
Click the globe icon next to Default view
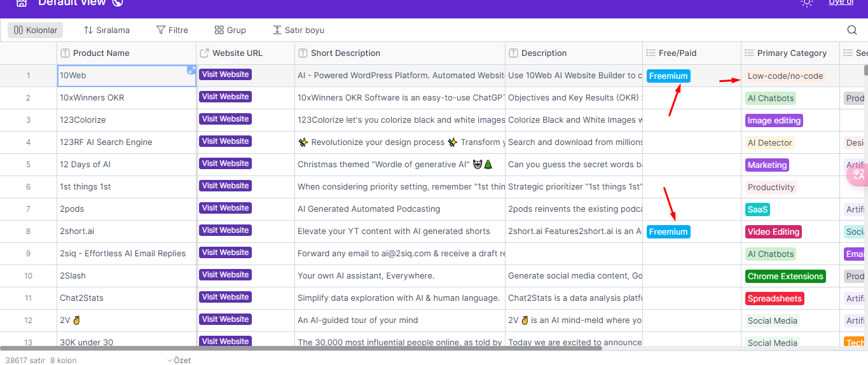[117, 3]
